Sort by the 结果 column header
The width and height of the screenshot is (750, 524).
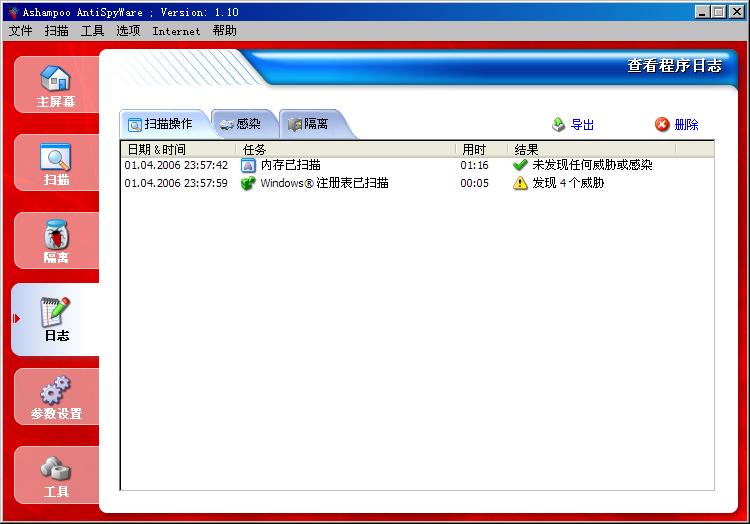click(592, 150)
